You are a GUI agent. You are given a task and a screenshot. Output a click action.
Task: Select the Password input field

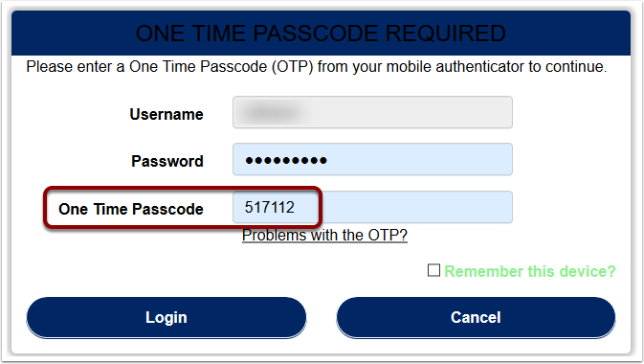click(x=372, y=160)
